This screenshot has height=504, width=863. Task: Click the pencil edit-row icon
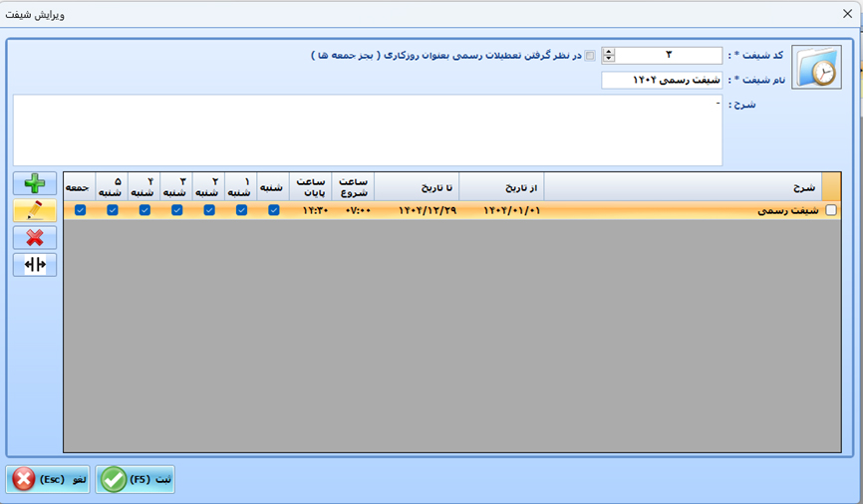35,210
